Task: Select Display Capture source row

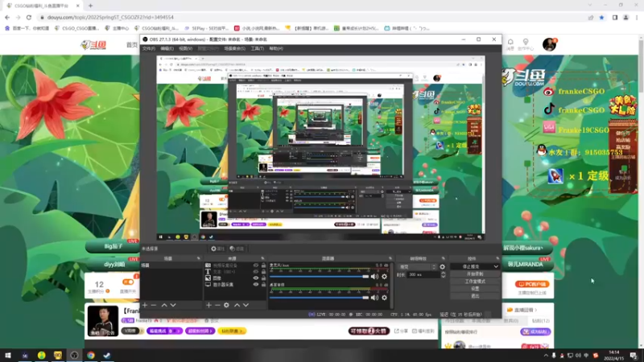Action: coord(235,285)
